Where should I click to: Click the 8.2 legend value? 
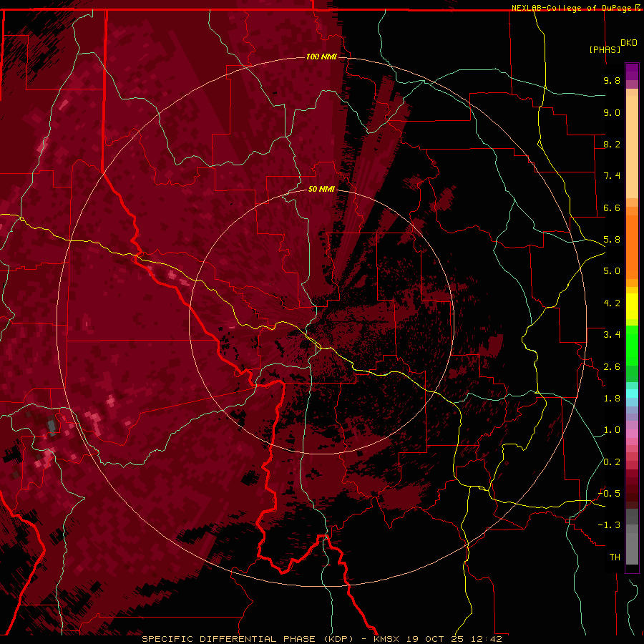coord(612,144)
